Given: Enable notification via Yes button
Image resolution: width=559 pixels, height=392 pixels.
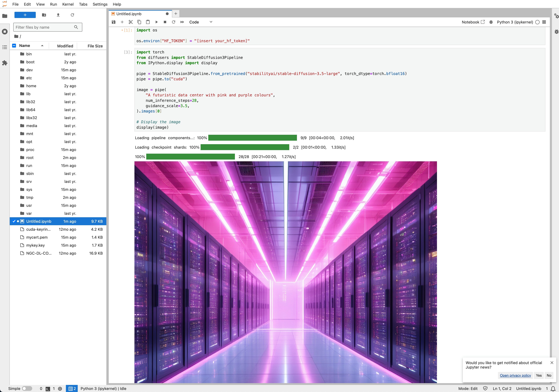Looking at the screenshot, I should pyautogui.click(x=539, y=375).
